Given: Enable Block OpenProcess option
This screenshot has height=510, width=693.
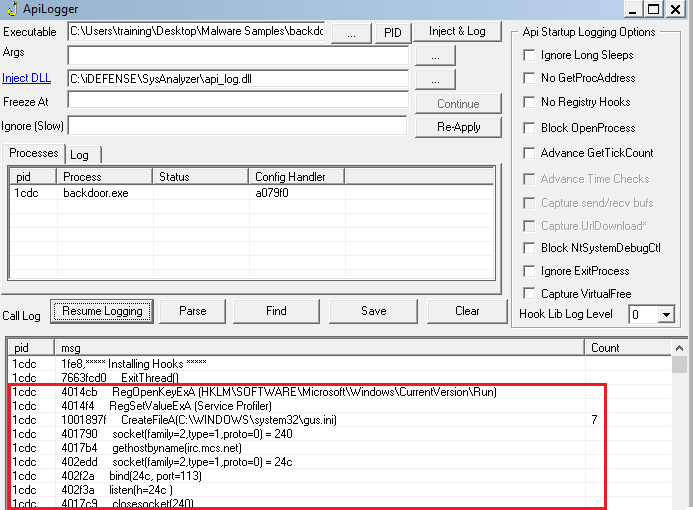Looking at the screenshot, I should tap(529, 128).
